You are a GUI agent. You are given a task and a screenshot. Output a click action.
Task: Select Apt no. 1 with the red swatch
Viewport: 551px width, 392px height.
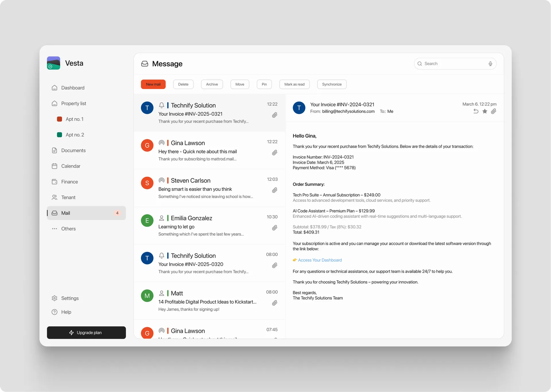point(70,119)
